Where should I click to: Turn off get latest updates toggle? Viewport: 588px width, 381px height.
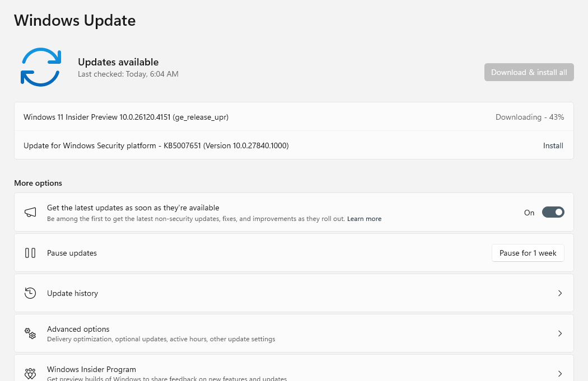tap(553, 213)
